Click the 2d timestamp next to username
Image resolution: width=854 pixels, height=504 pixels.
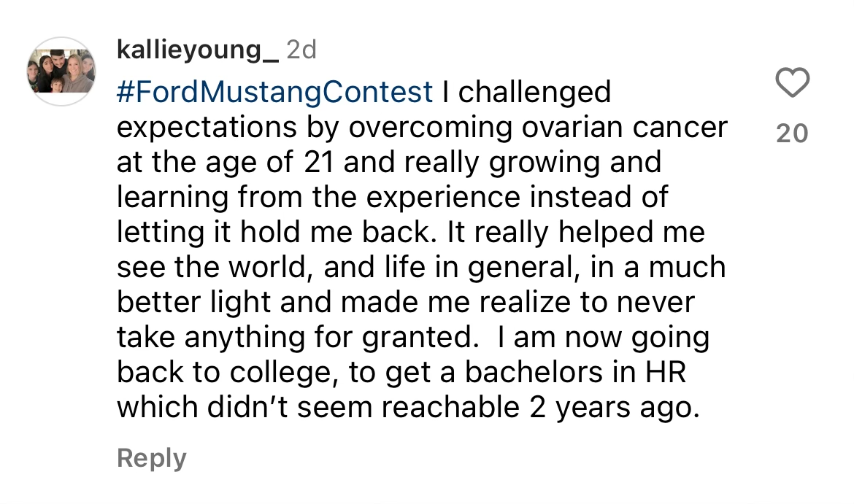(301, 50)
